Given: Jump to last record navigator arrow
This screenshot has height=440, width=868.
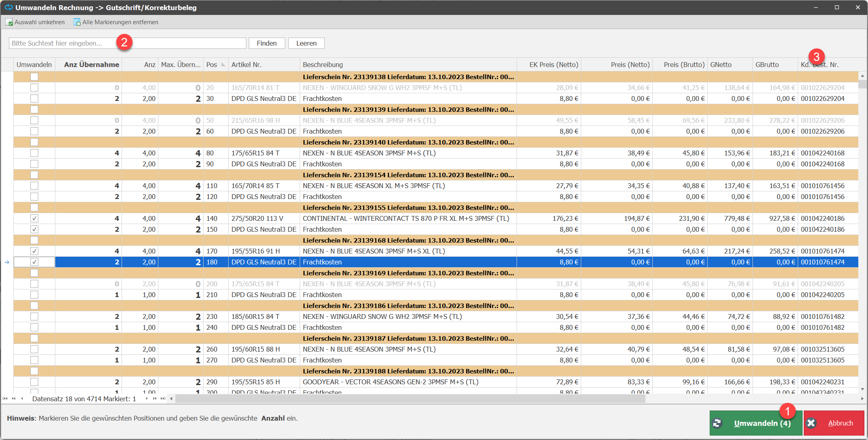Looking at the screenshot, I should 163,399.
